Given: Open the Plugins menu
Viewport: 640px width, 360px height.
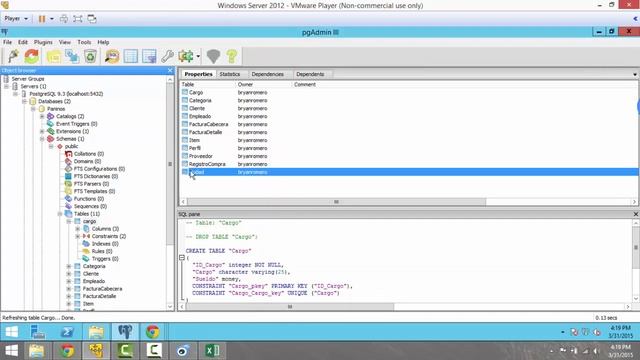Looking at the screenshot, I should (43, 42).
